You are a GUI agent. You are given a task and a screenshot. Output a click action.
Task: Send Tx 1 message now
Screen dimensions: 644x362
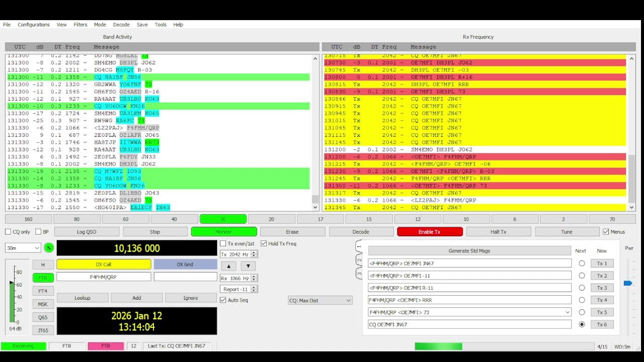point(602,263)
